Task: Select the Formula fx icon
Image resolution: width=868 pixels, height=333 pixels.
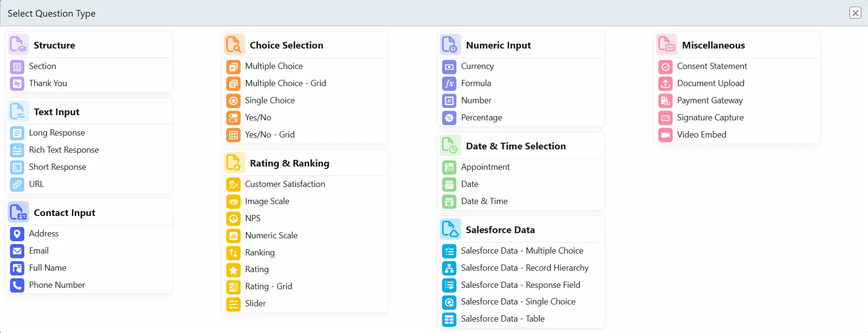Action: click(449, 84)
